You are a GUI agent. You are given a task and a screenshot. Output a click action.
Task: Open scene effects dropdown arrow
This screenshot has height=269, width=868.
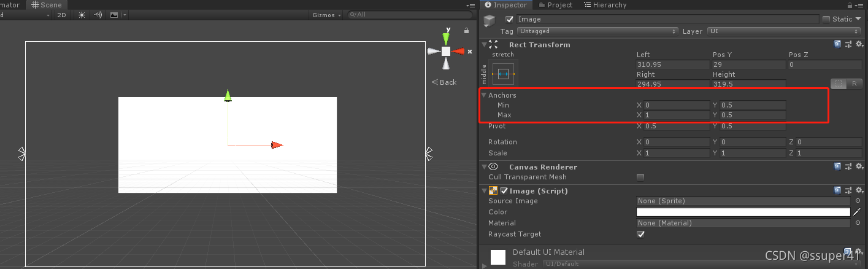[x=125, y=15]
